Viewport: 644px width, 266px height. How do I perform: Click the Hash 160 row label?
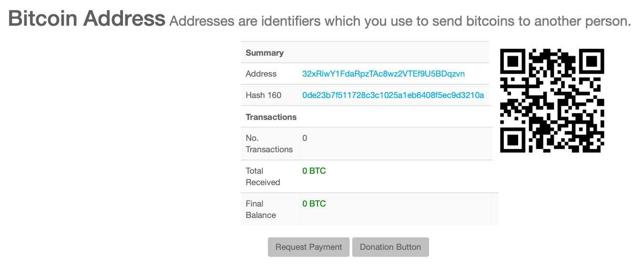pyautogui.click(x=263, y=95)
